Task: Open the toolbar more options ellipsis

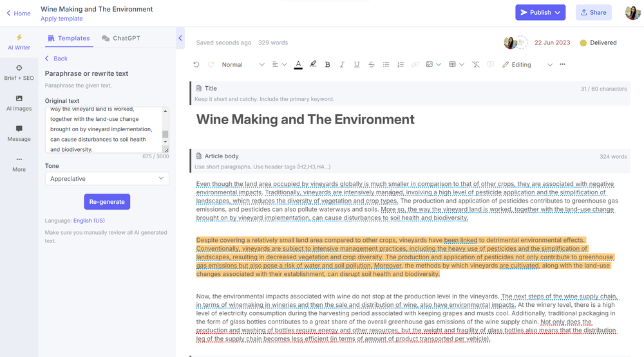Action: click(562, 64)
